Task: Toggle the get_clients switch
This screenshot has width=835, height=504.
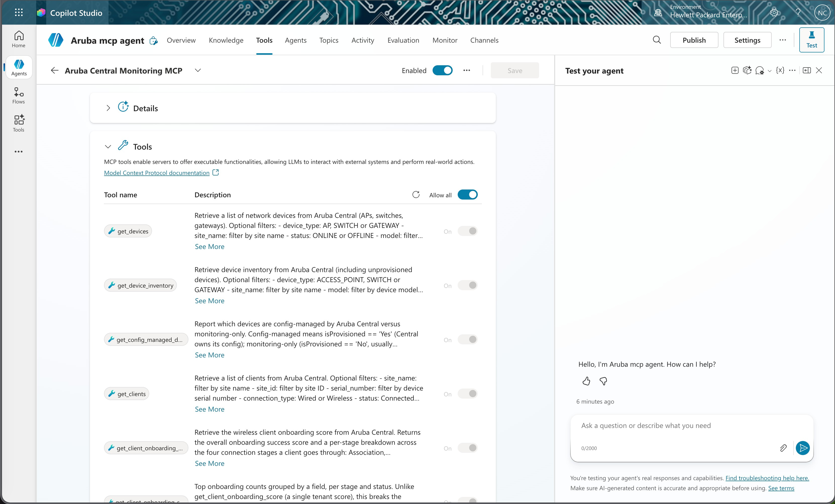Action: [x=468, y=394]
